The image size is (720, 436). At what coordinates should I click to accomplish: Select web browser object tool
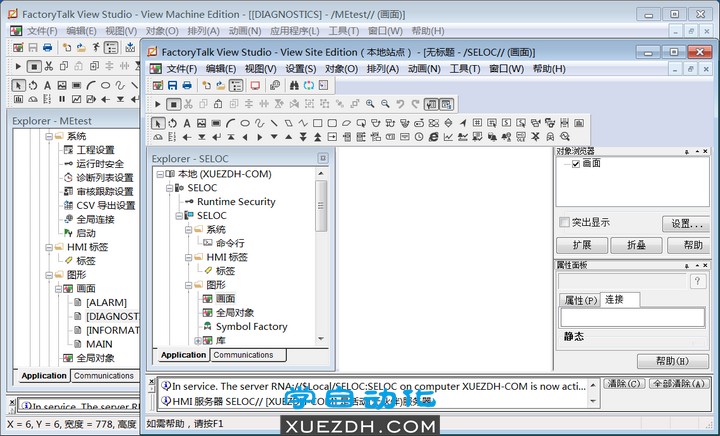click(x=433, y=137)
